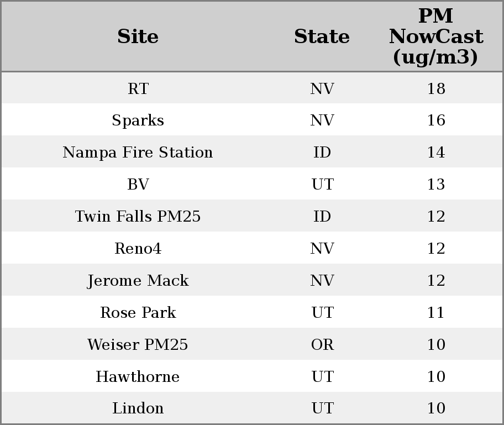Click the State column header
The height and width of the screenshot is (425, 504).
[x=322, y=36]
